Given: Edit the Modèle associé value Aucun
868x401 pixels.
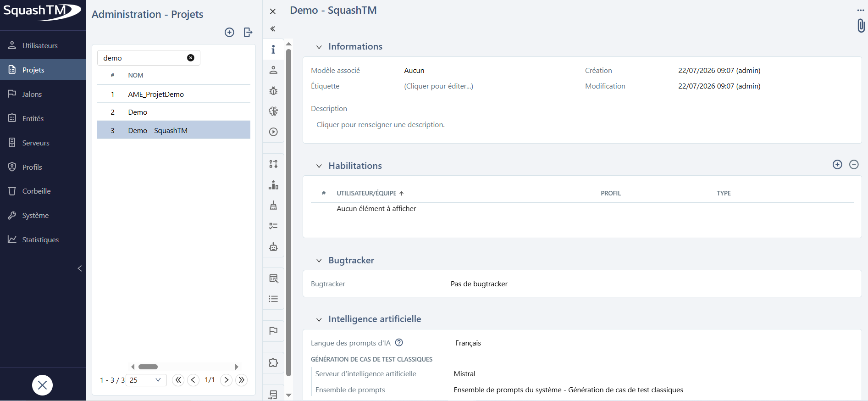Looking at the screenshot, I should [x=414, y=70].
